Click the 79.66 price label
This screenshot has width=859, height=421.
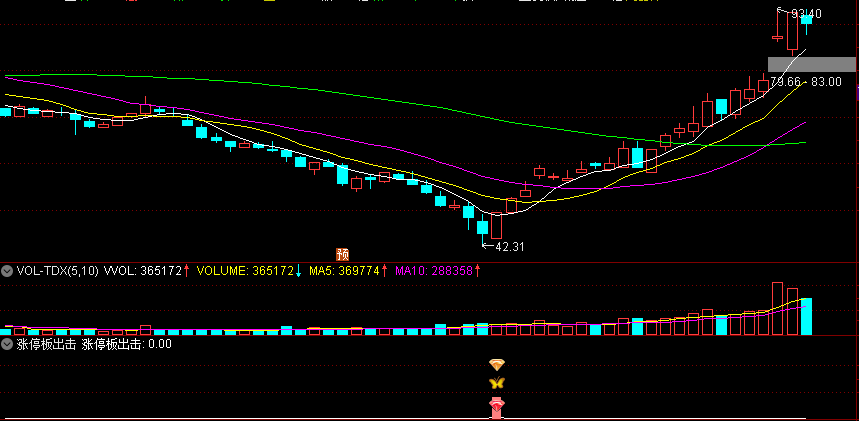coord(785,82)
